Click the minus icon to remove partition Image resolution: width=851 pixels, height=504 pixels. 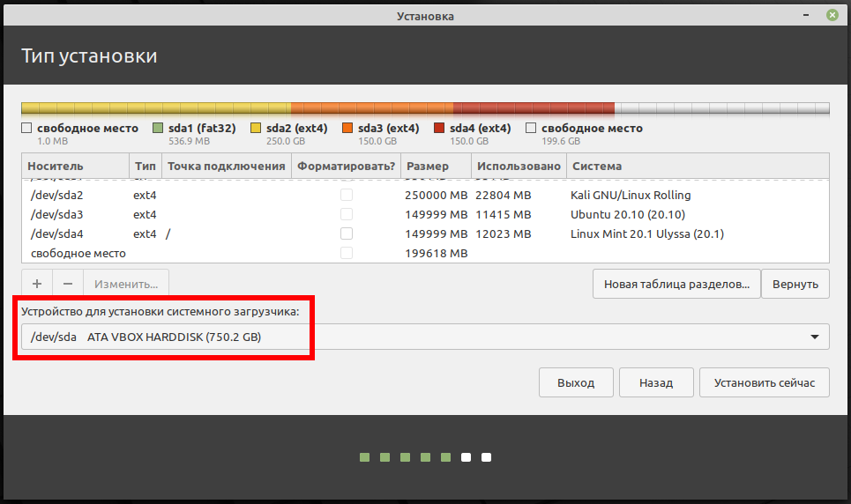tap(68, 284)
